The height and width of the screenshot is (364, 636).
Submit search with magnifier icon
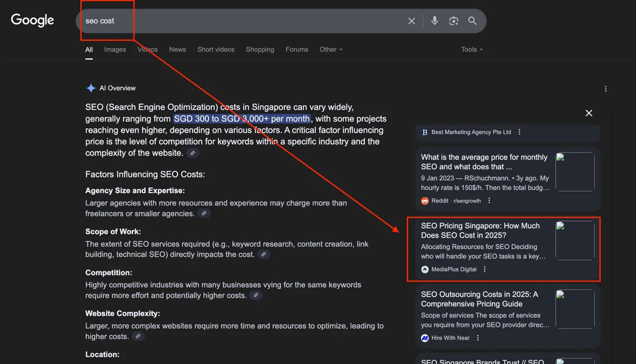click(472, 21)
